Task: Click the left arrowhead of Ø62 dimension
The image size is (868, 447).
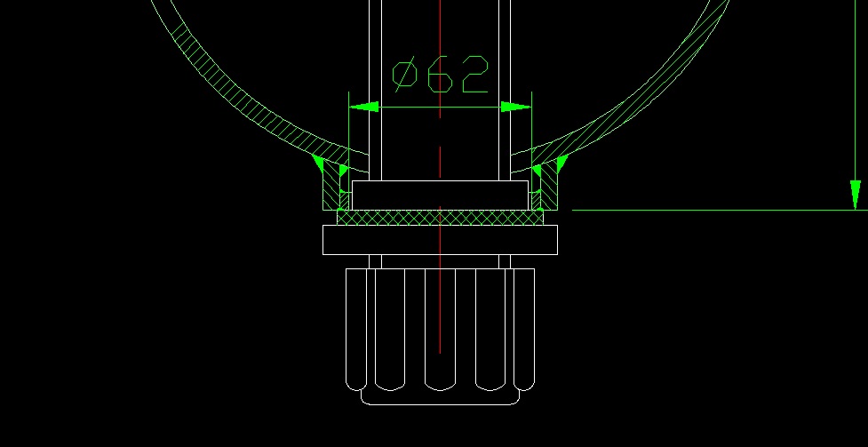Action: coord(363,107)
